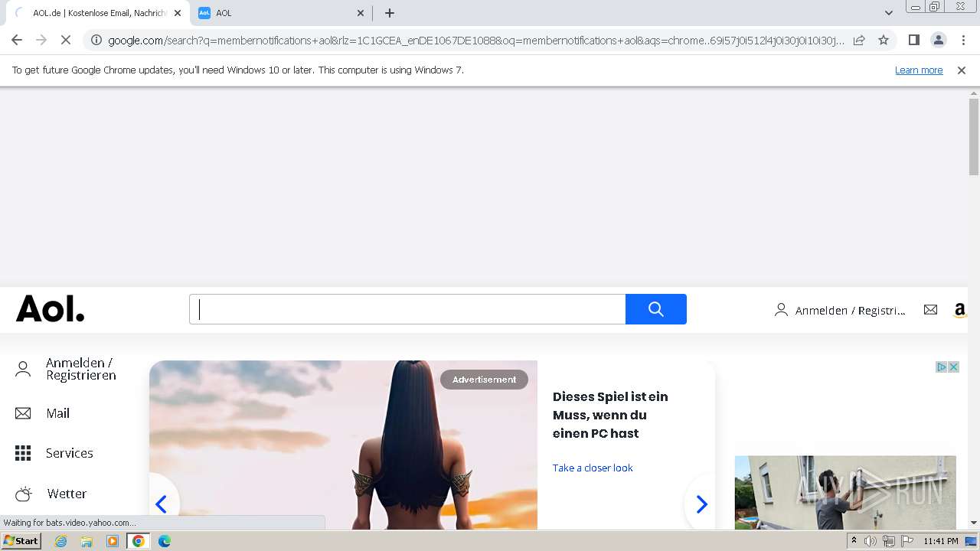Screen dimensions: 980x551
Task: Open the Learn more link
Action: pyautogui.click(x=919, y=70)
